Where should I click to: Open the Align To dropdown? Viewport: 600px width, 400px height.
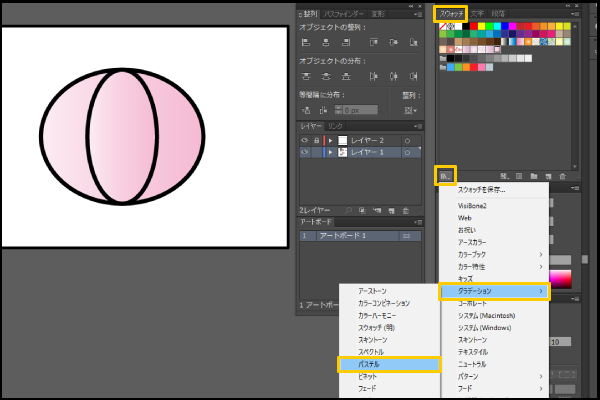pyautogui.click(x=410, y=108)
